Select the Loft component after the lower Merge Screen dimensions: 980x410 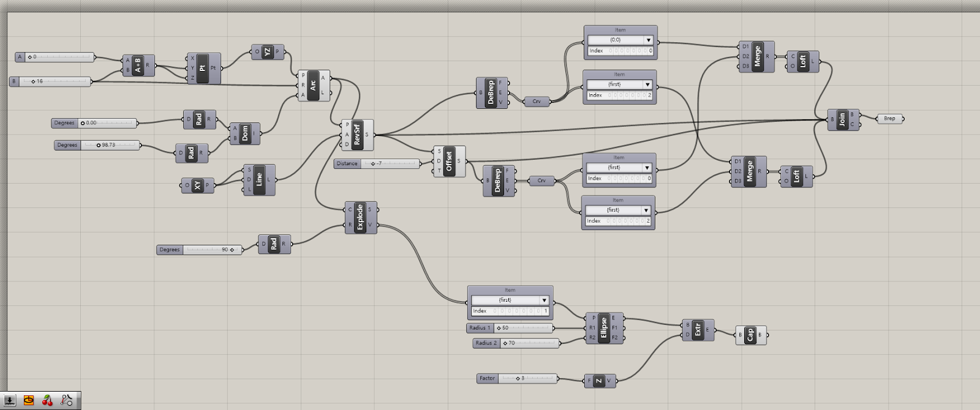tap(796, 176)
